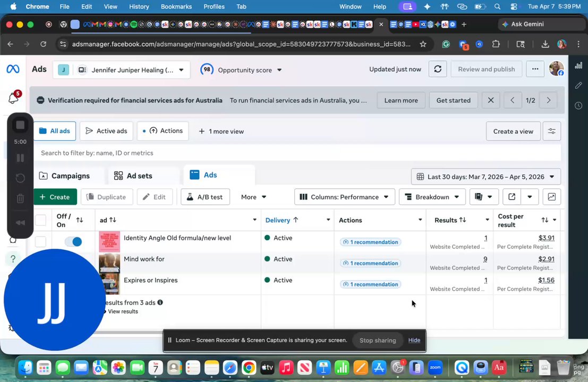Open the Columns: Performance dropdown
Viewport: 588px width, 382px height.
pos(345,197)
